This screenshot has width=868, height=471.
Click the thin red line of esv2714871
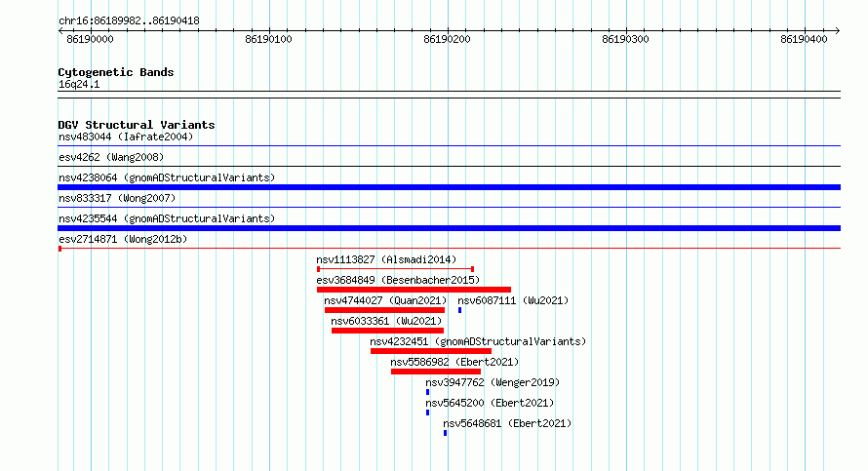449,249
